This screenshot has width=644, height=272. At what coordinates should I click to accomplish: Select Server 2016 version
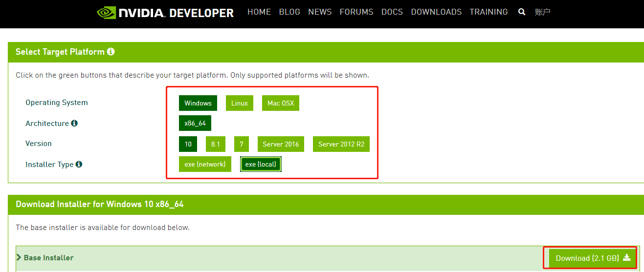[x=281, y=144]
